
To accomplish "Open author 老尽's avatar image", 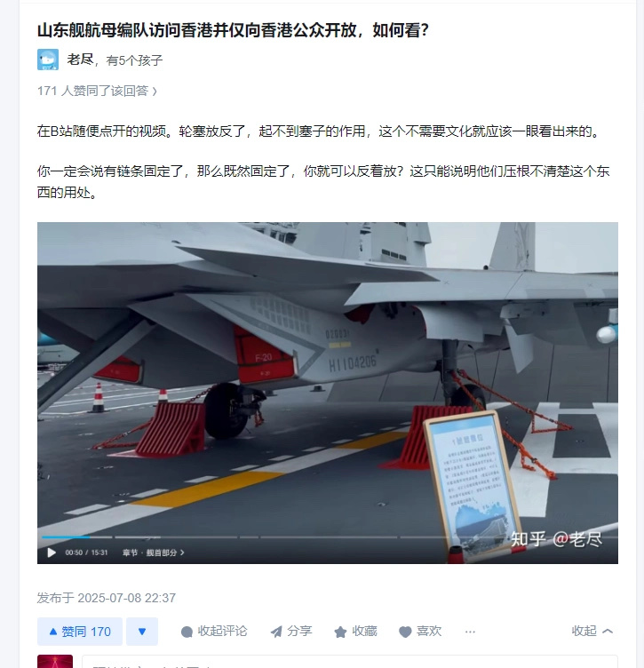I will 48,60.
